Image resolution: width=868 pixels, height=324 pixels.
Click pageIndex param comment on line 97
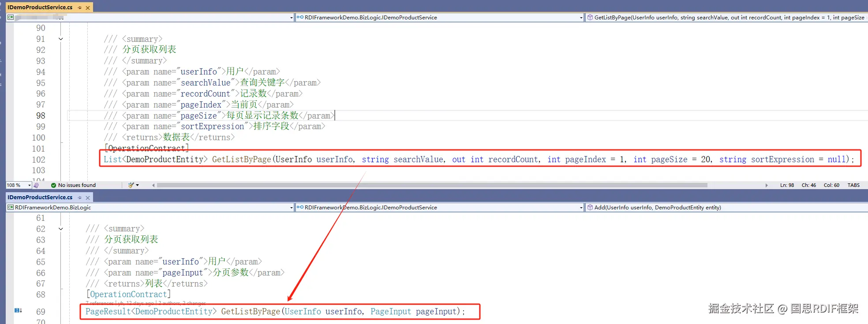point(198,105)
